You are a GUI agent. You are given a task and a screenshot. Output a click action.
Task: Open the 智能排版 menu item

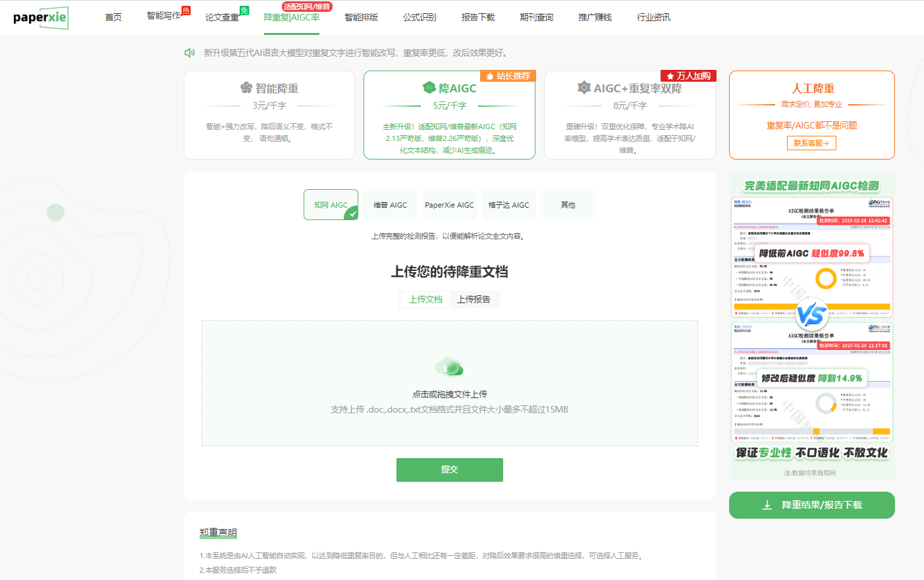[x=361, y=17]
